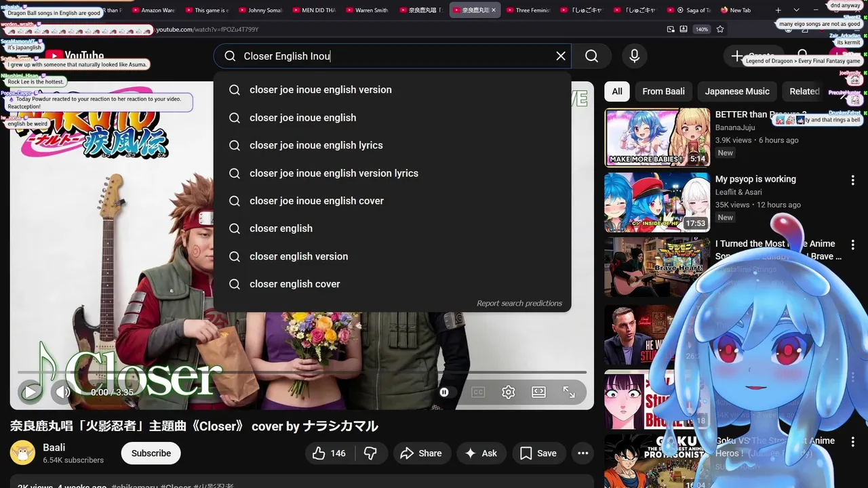The width and height of the screenshot is (868, 488).
Task: Click the browser address bar URL
Action: tap(208, 29)
